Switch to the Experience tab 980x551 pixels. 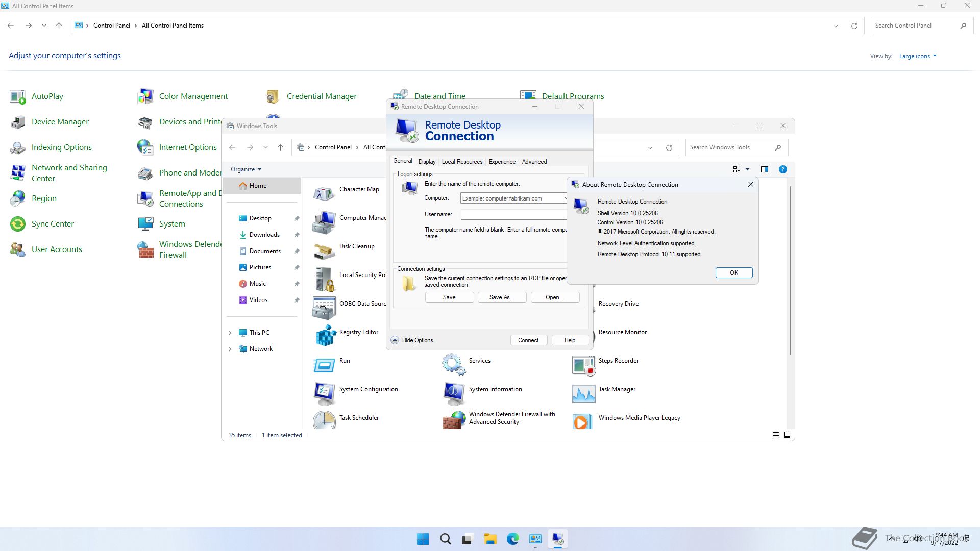(x=502, y=162)
